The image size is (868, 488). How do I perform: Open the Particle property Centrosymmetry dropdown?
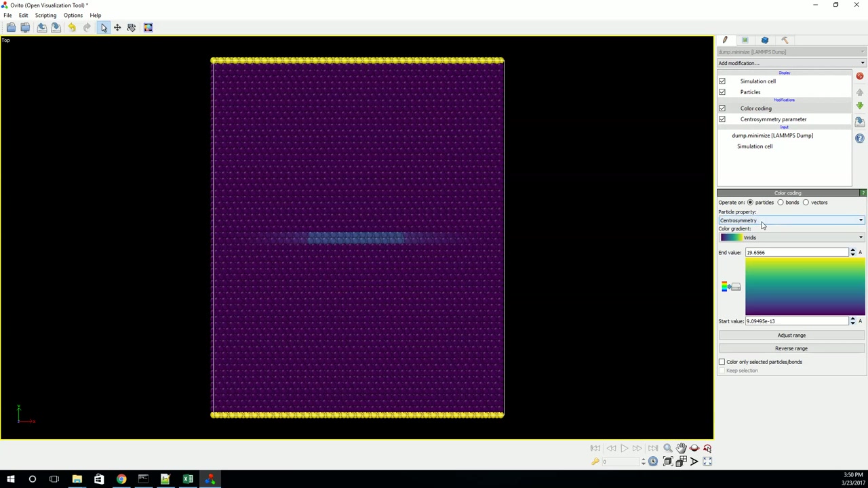pos(791,220)
